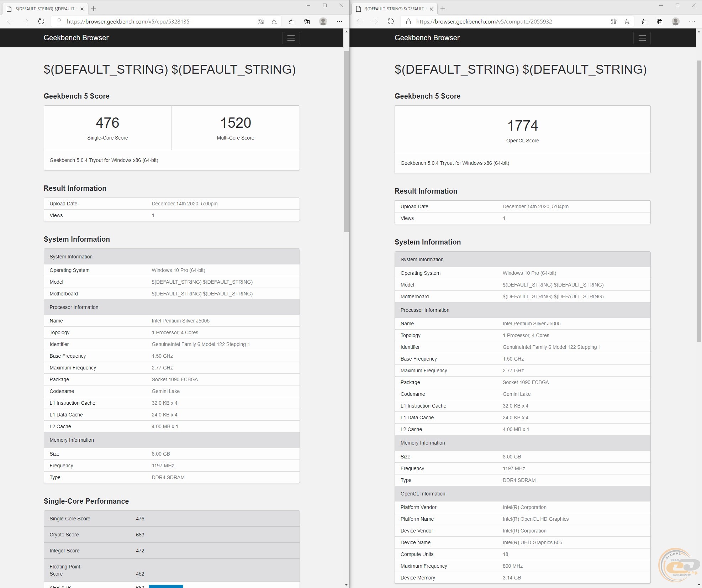
Task: Open a new tab in the left browser
Action: (94, 9)
